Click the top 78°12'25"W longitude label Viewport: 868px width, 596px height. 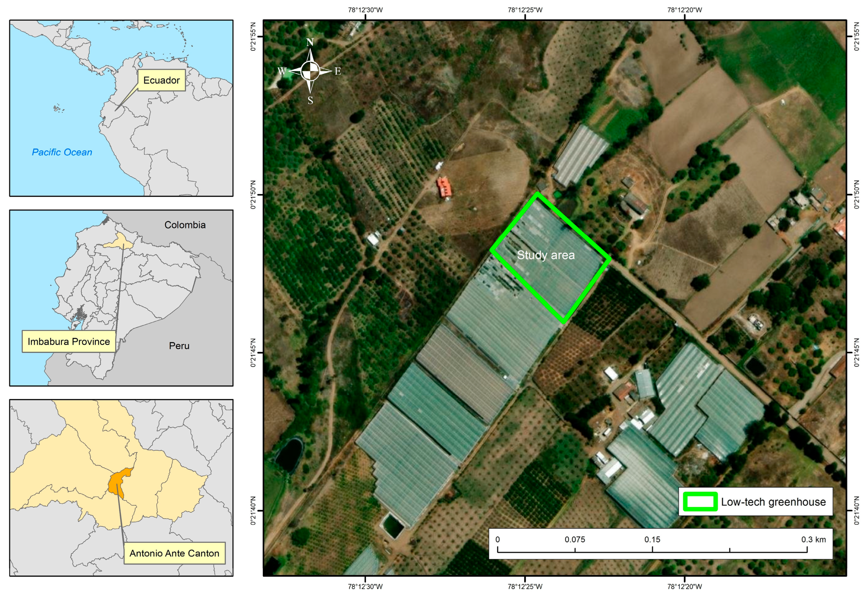click(x=525, y=10)
